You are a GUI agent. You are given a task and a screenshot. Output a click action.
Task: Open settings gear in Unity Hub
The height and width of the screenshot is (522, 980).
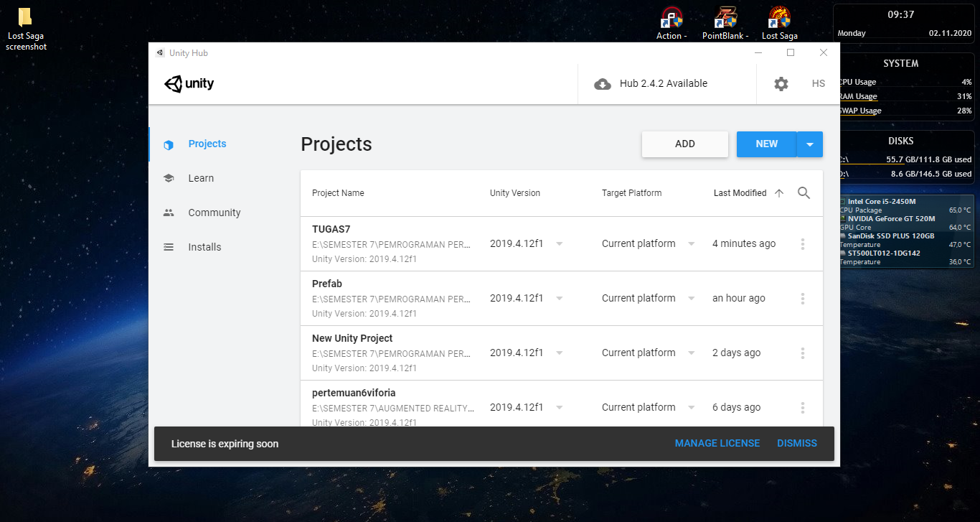coord(781,84)
